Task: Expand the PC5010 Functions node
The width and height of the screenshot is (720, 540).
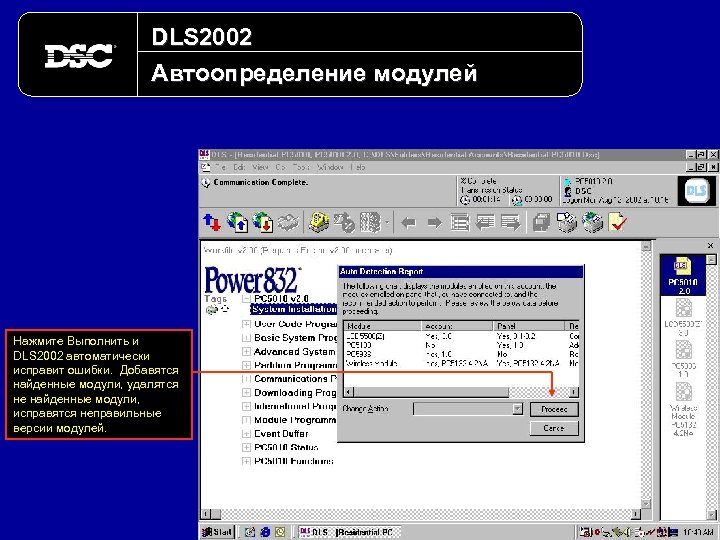Action: (x=246, y=461)
